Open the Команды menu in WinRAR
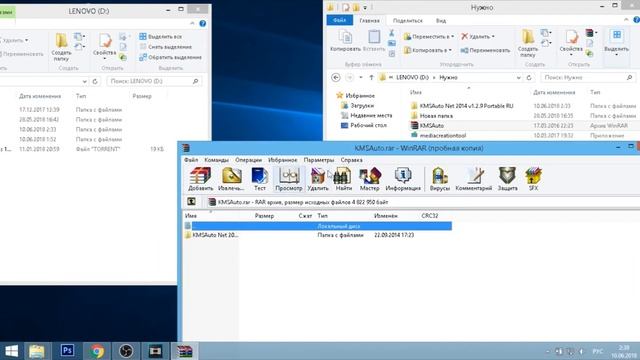This screenshot has height=360, width=640. 216,160
